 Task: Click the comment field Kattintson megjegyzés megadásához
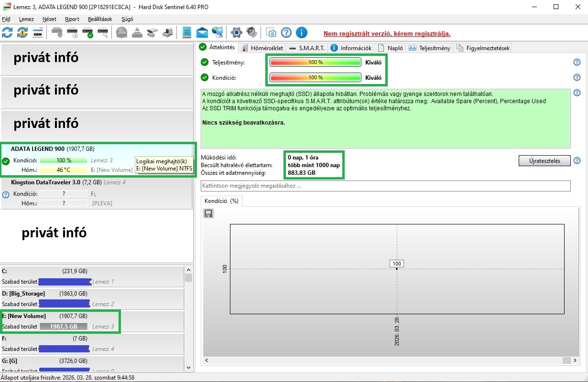pyautogui.click(x=386, y=186)
